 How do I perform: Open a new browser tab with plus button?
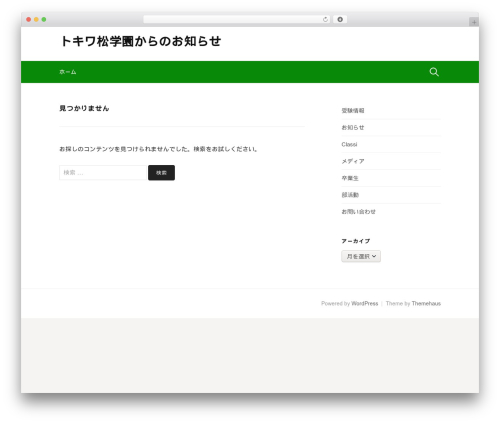(x=474, y=22)
